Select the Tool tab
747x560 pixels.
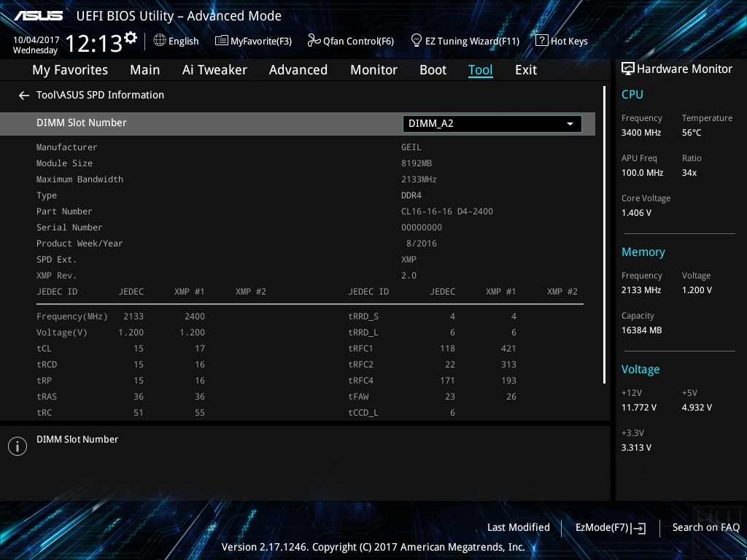tap(480, 70)
